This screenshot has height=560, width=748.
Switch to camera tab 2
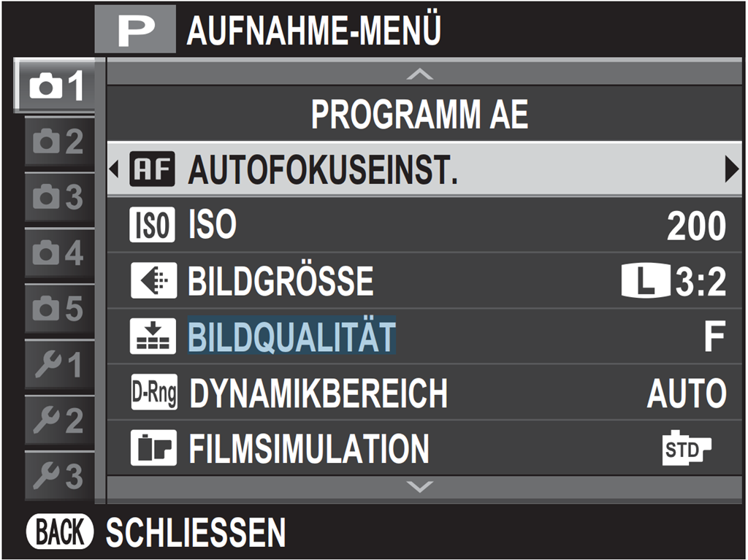click(x=58, y=142)
